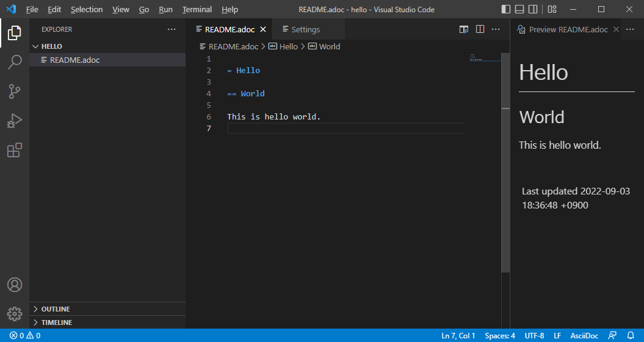Open AsciiDoc preview to the side

pos(464,29)
